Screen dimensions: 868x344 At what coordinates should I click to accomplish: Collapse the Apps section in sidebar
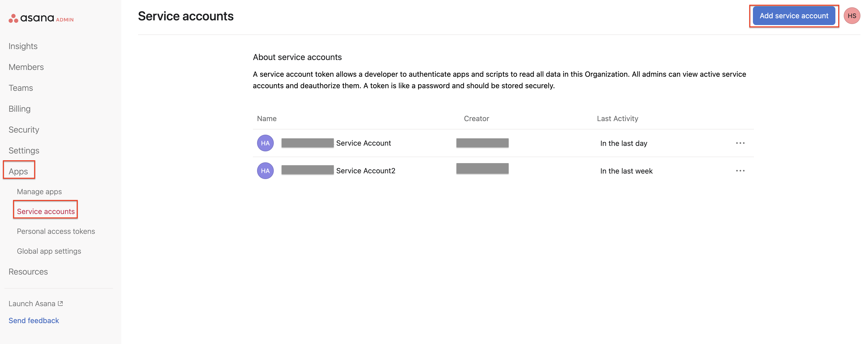(x=18, y=171)
